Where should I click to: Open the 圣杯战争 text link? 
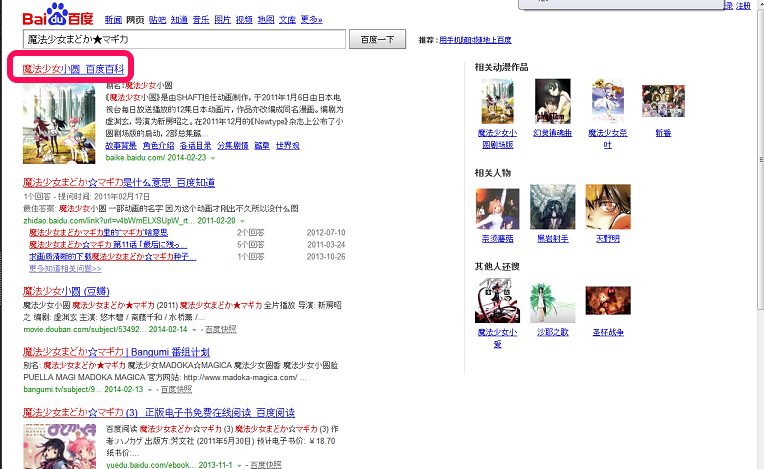[x=608, y=332]
